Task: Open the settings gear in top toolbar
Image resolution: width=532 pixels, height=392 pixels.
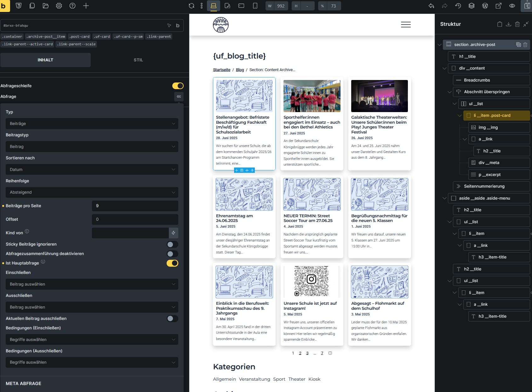Action: click(59, 6)
